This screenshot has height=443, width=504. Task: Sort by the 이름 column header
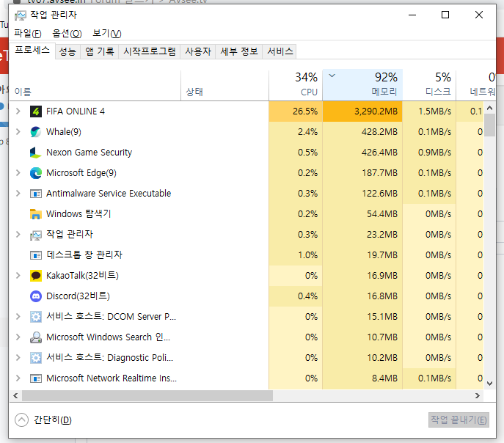[95, 85]
